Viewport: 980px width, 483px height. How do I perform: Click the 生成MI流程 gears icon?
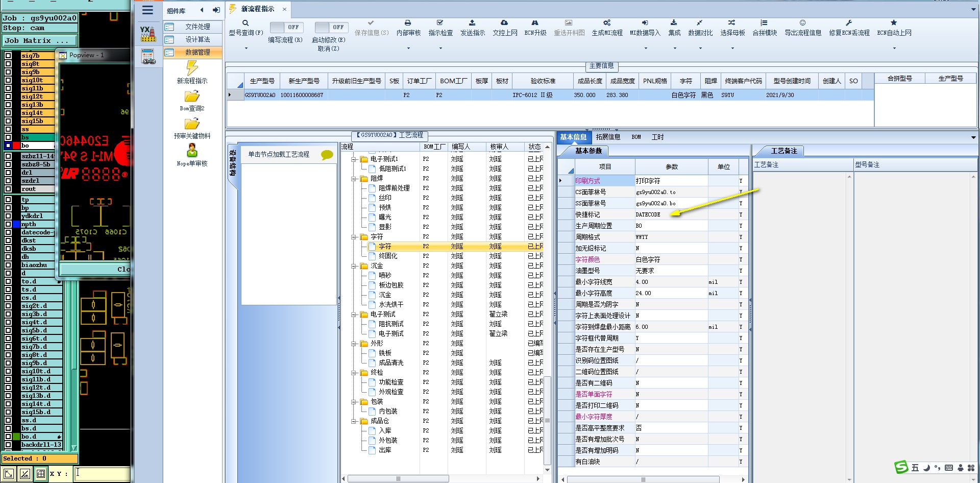607,23
